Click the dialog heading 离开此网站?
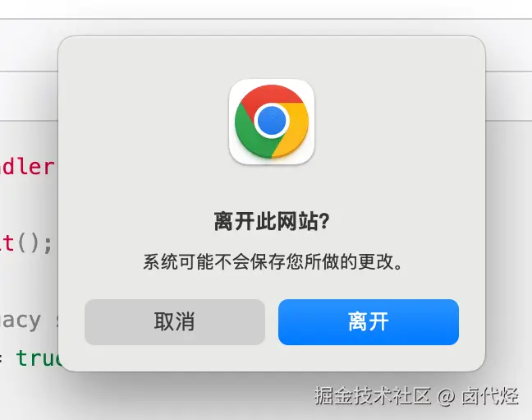Viewport: 532px width, 420px height. point(272,221)
